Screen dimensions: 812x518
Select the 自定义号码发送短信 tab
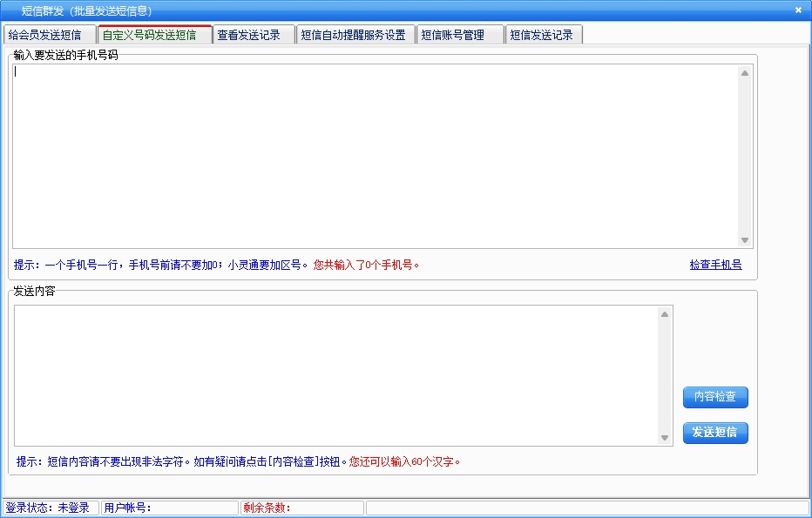pos(150,36)
